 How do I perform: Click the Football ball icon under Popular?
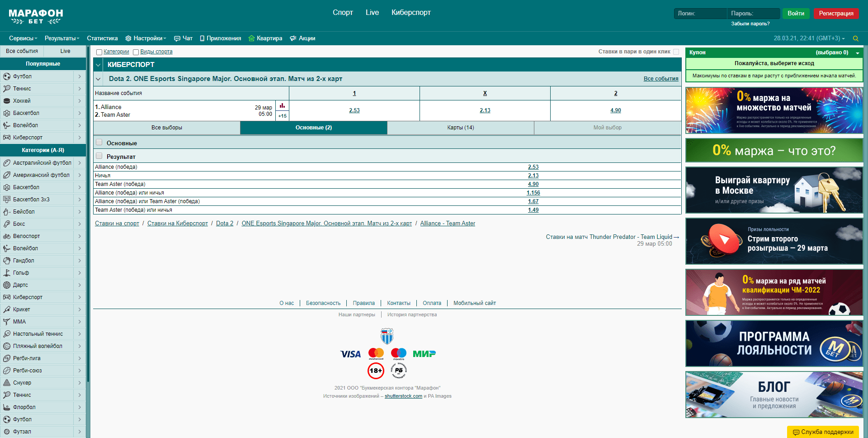[7, 76]
